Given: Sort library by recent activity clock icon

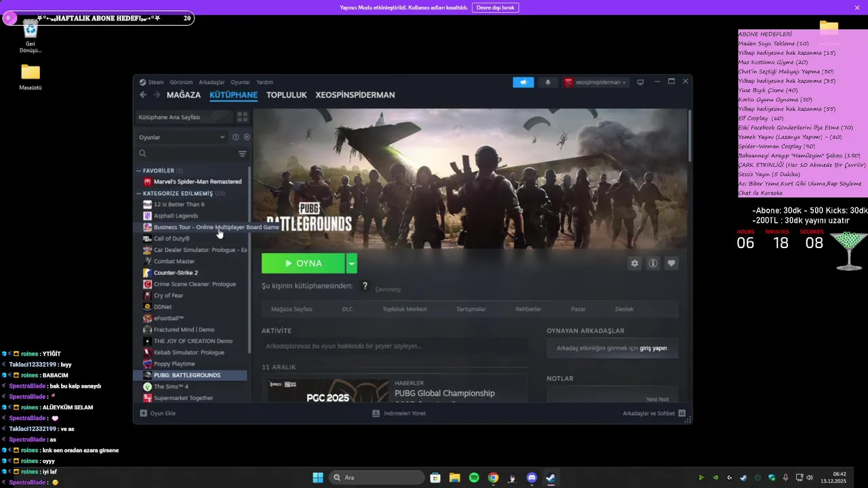Looking at the screenshot, I should [x=235, y=137].
